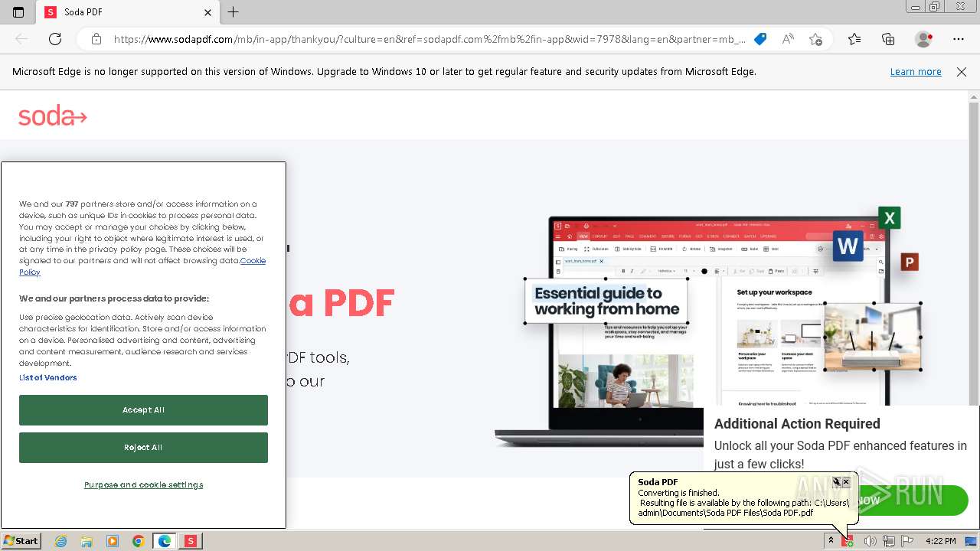Open Purpose and cookie settings

[143, 485]
